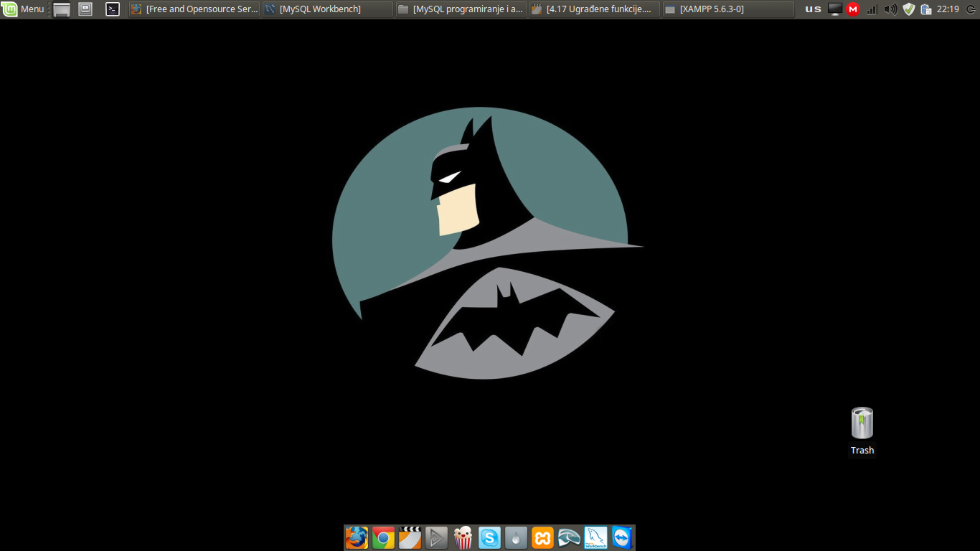
Task: Click the 22:19 clock
Action: [x=948, y=9]
